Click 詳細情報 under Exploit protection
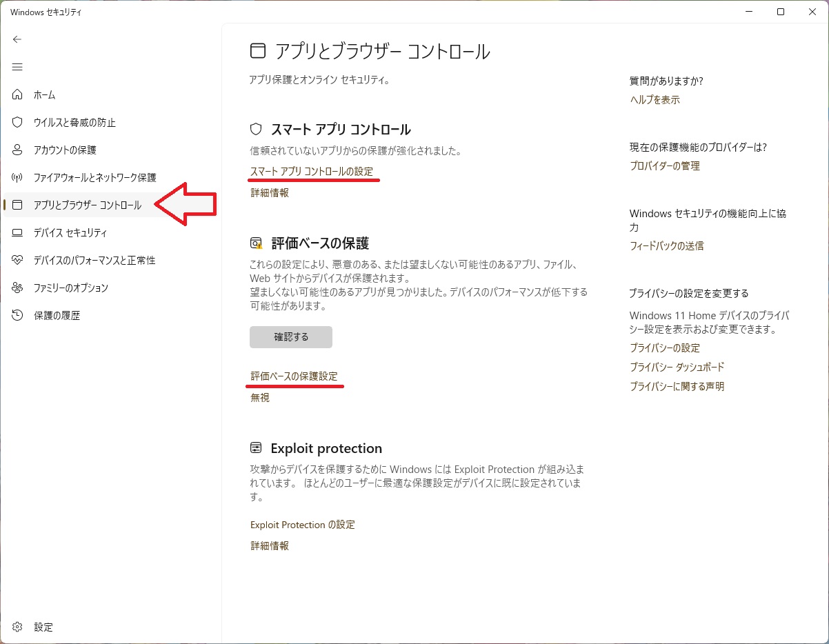Image resolution: width=829 pixels, height=644 pixels. pos(269,545)
